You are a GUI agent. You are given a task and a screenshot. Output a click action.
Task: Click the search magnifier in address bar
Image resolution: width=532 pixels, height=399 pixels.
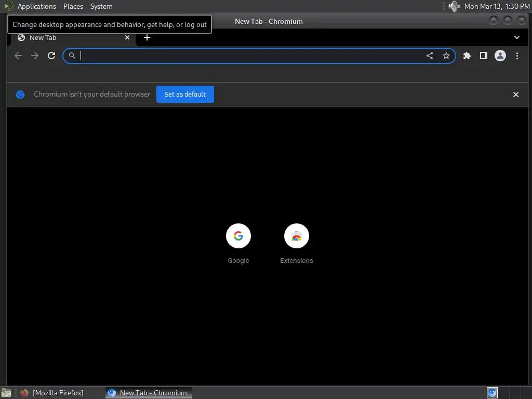click(72, 56)
